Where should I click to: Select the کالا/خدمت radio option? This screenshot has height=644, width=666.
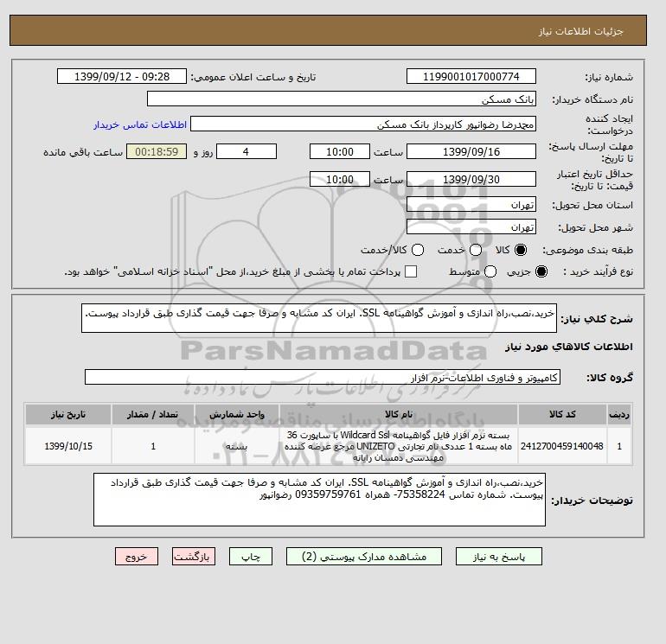pyautogui.click(x=418, y=250)
